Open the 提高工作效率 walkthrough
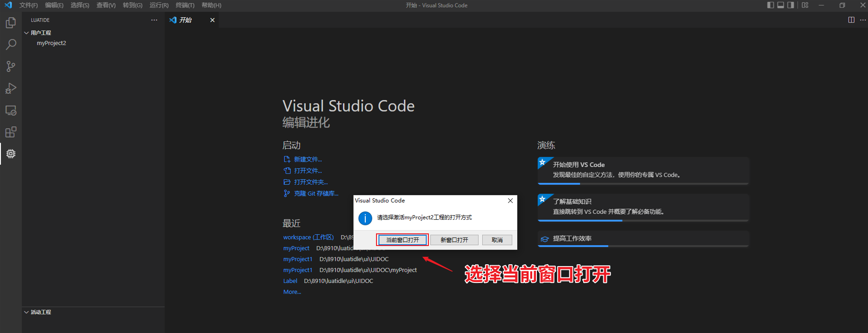The width and height of the screenshot is (868, 333). (x=643, y=239)
